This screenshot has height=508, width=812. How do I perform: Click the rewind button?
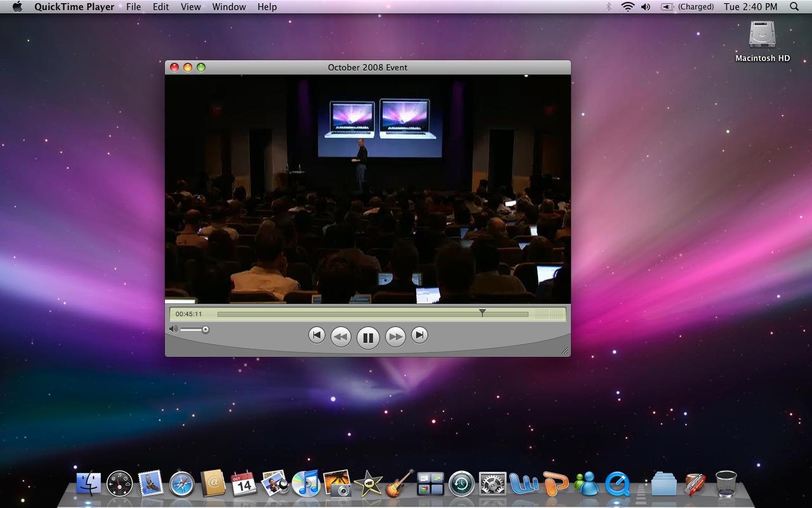point(341,337)
